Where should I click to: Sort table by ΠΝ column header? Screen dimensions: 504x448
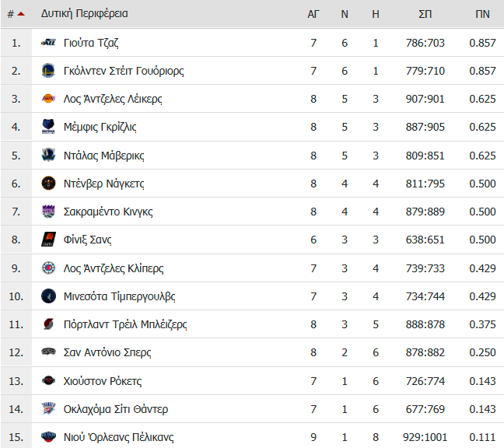point(482,14)
